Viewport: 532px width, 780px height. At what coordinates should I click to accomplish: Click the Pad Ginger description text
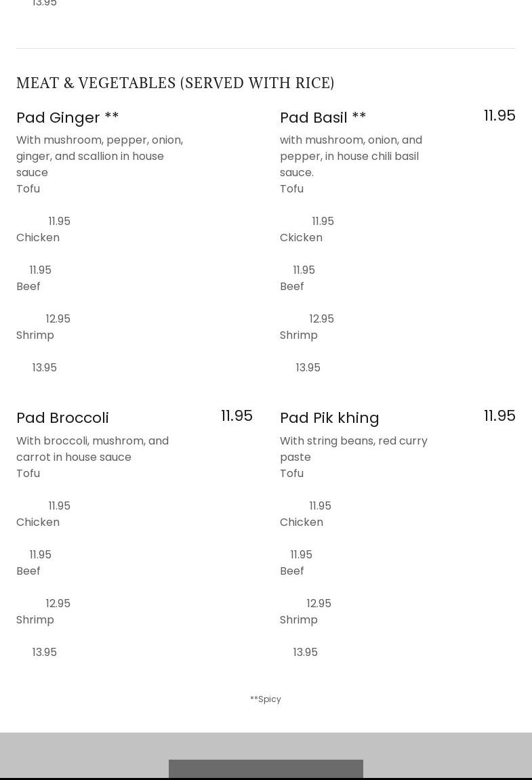coord(100,156)
